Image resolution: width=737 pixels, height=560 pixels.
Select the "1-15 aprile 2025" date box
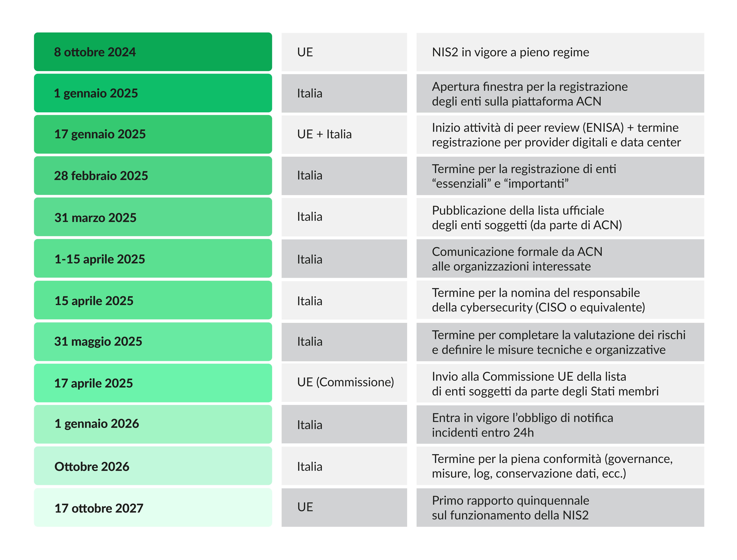coord(153,259)
